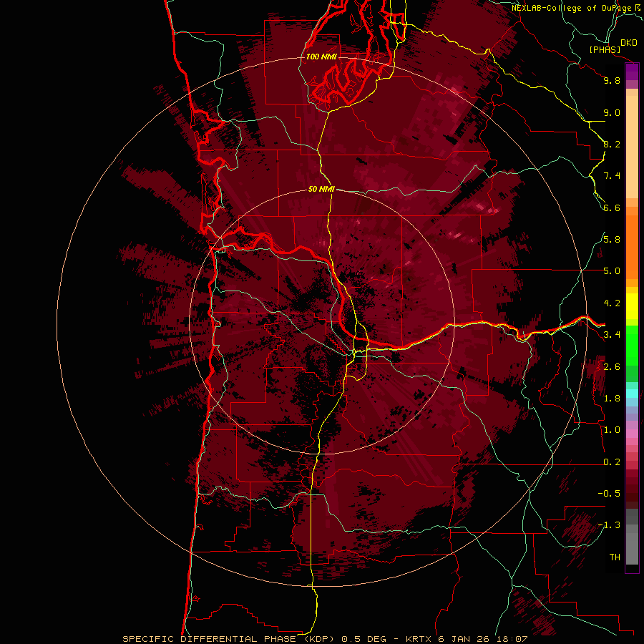Viewport: 644px width, 644px height.
Task: Click the purple band of the color scale
Action: pyautogui.click(x=632, y=72)
